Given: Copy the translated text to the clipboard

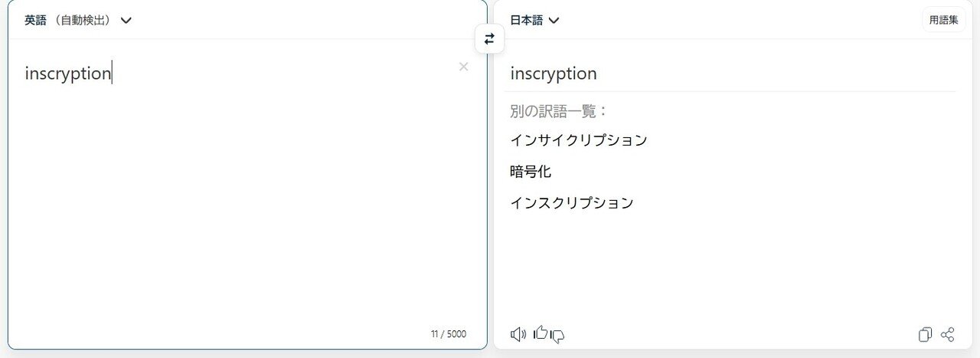Looking at the screenshot, I should (925, 334).
